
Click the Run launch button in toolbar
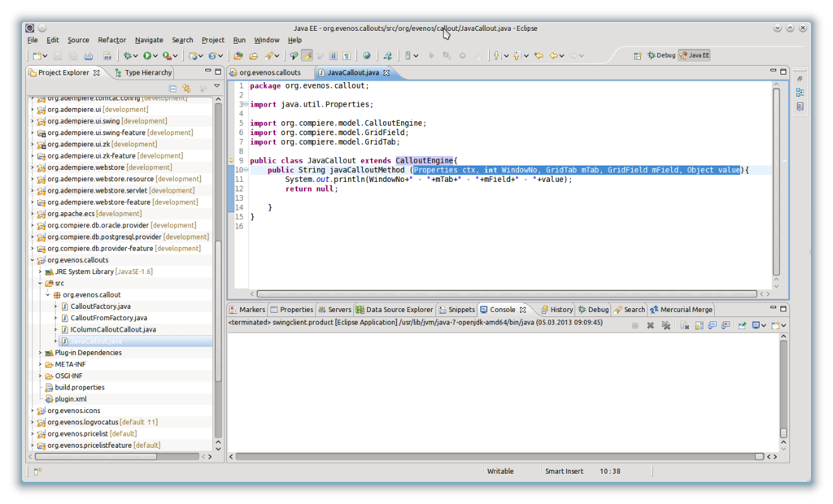(x=147, y=56)
